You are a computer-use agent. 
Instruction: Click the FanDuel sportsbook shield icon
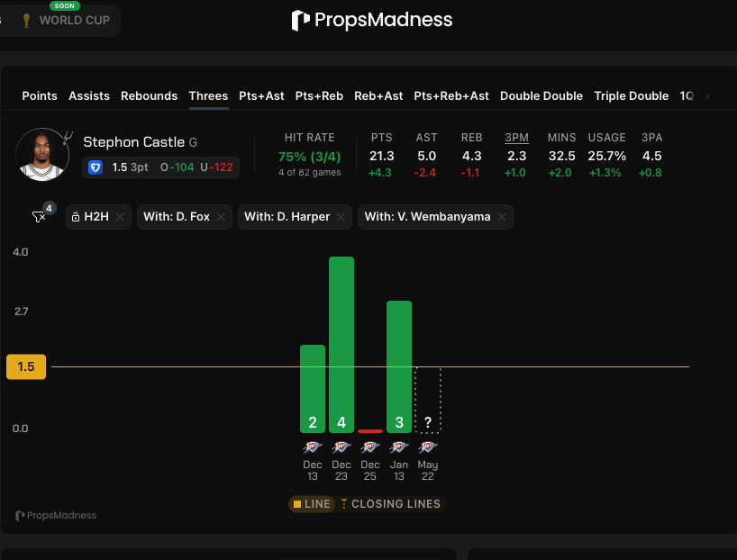tap(96, 167)
